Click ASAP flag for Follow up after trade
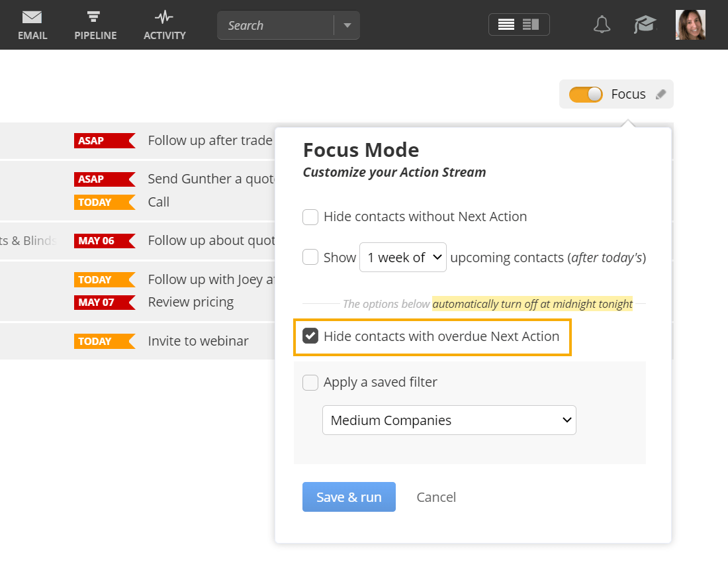728x576 pixels. coord(105,141)
